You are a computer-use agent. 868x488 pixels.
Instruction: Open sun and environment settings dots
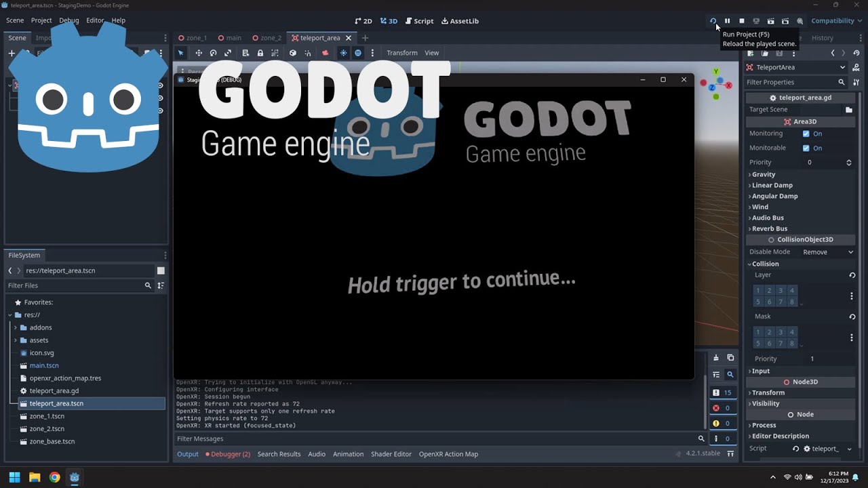(372, 53)
